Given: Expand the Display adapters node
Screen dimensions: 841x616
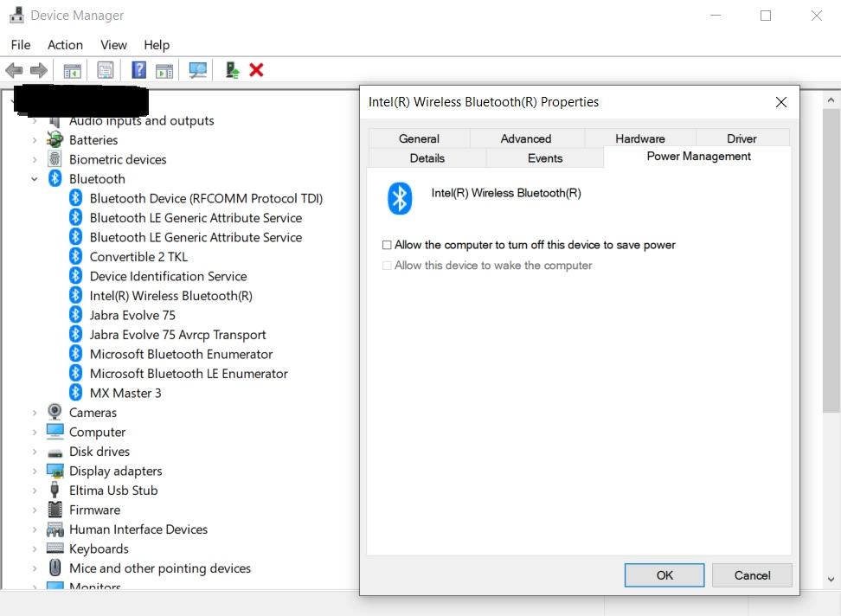Looking at the screenshot, I should click(x=35, y=472).
